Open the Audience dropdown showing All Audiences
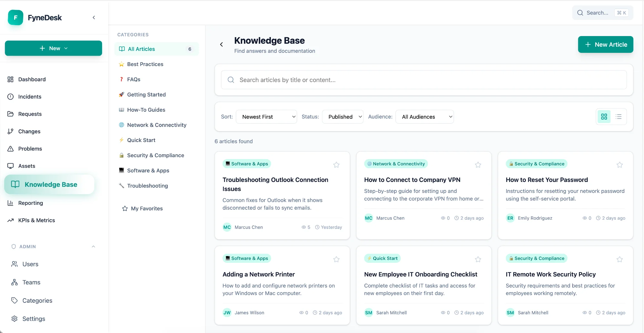644x333 pixels. 425,117
